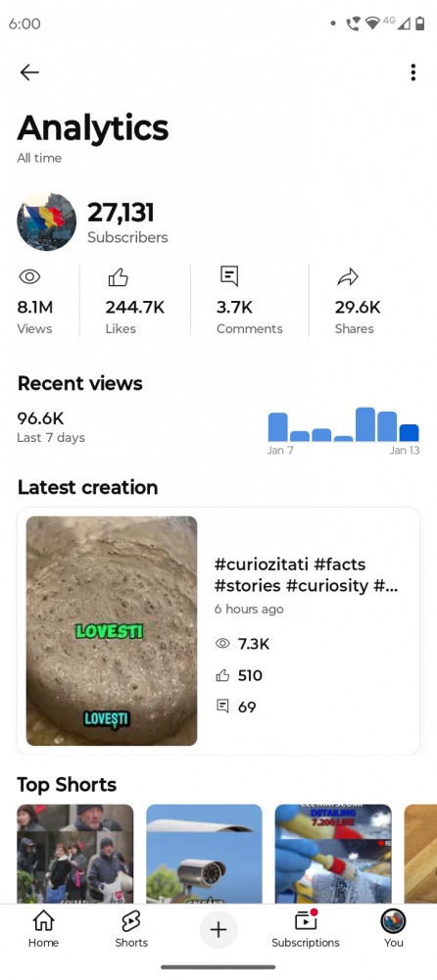Tap the channel avatar with flag
437x980 pixels.
pyautogui.click(x=46, y=221)
